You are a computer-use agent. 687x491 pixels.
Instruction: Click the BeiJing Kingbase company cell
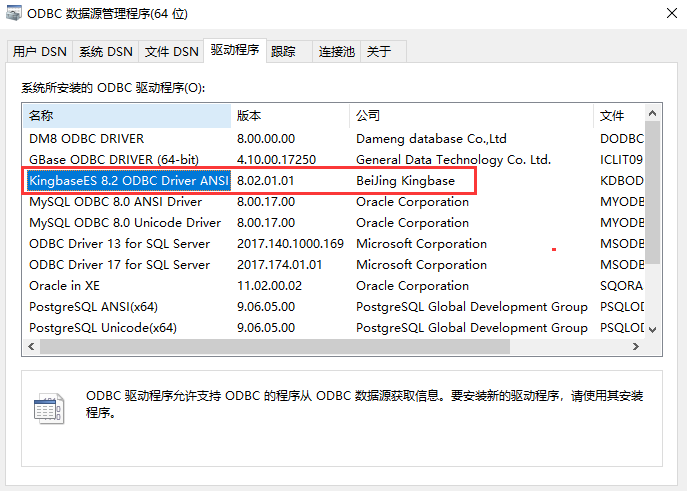pyautogui.click(x=405, y=181)
